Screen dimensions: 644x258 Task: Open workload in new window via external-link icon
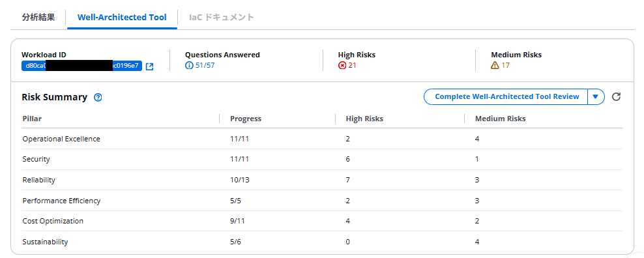pyautogui.click(x=149, y=66)
